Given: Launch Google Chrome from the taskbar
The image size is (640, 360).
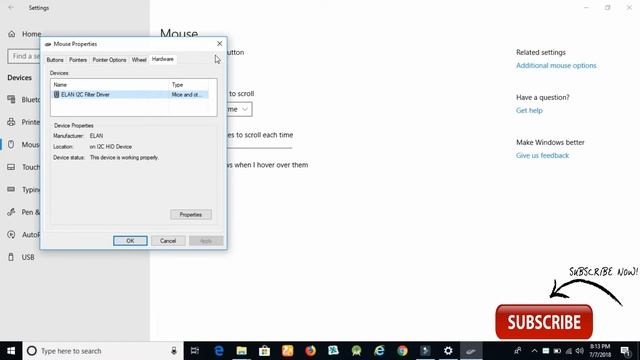Looking at the screenshot, I should [x=402, y=351].
